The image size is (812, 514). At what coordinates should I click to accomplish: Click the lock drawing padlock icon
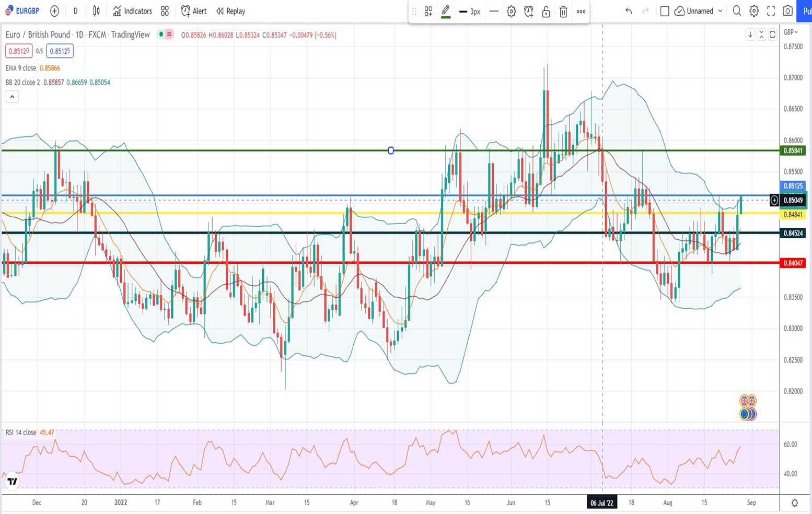pyautogui.click(x=546, y=11)
